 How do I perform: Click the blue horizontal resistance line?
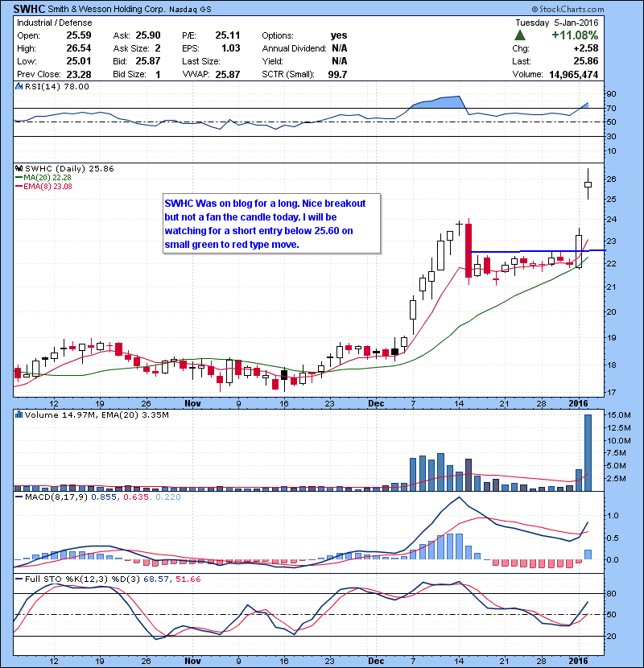(x=537, y=251)
